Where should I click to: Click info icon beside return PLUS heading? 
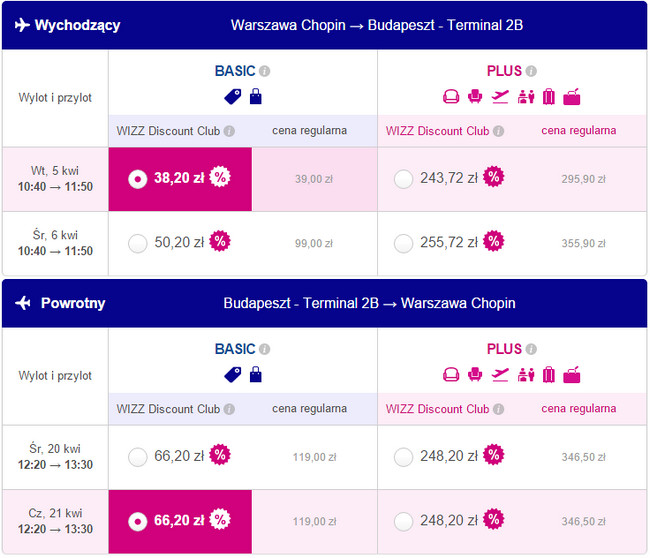click(x=531, y=349)
